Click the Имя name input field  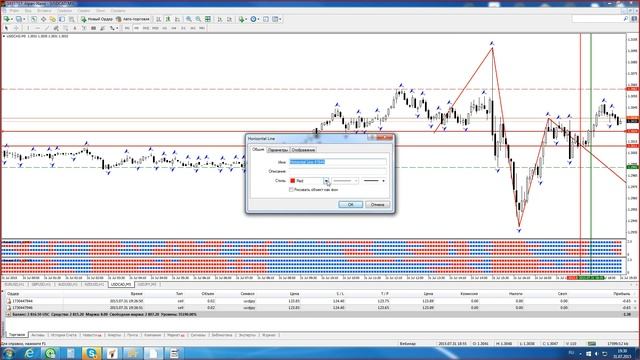point(338,162)
